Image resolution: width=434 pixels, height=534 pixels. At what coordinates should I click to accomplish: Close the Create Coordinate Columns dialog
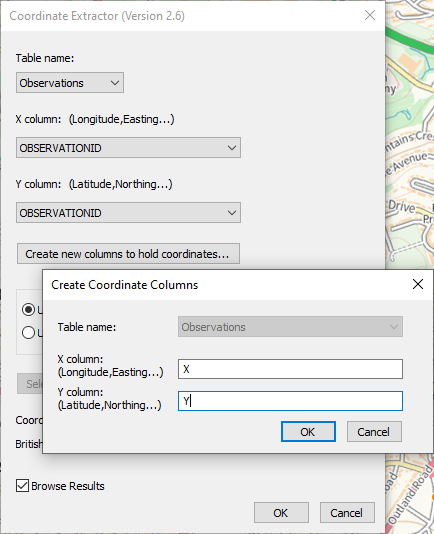click(x=418, y=284)
